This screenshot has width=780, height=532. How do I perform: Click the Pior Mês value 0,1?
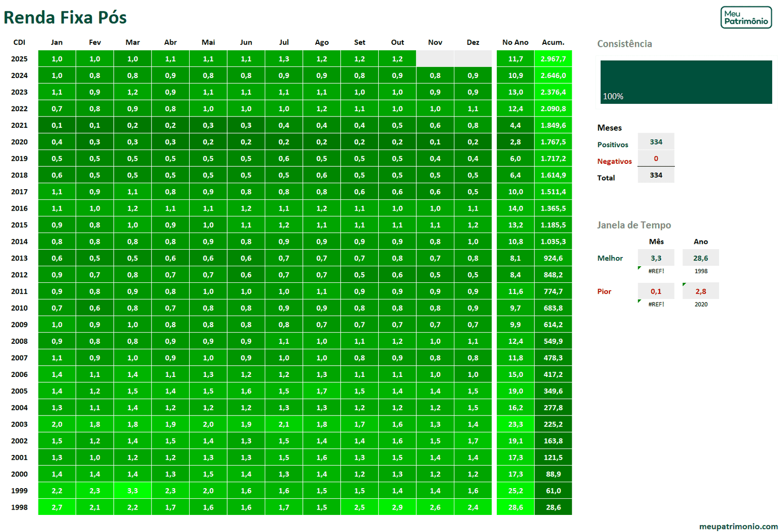click(656, 291)
